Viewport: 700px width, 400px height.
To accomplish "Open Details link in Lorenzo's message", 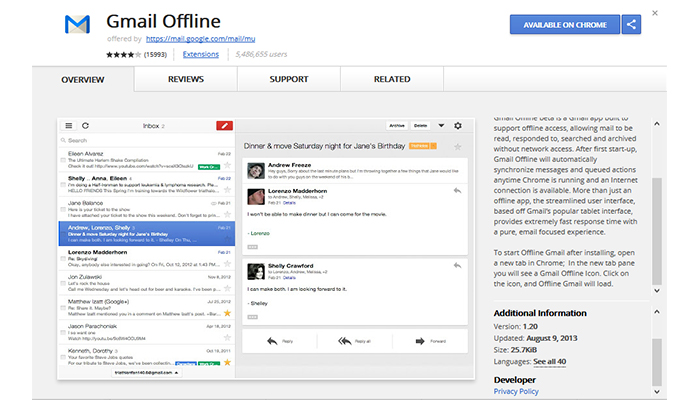I will (289, 203).
